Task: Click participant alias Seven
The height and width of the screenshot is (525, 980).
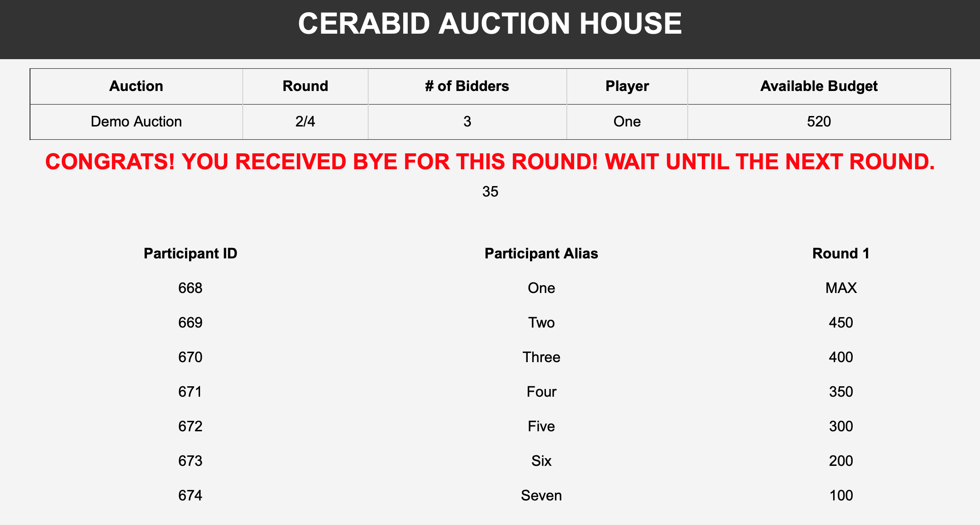Action: point(541,495)
